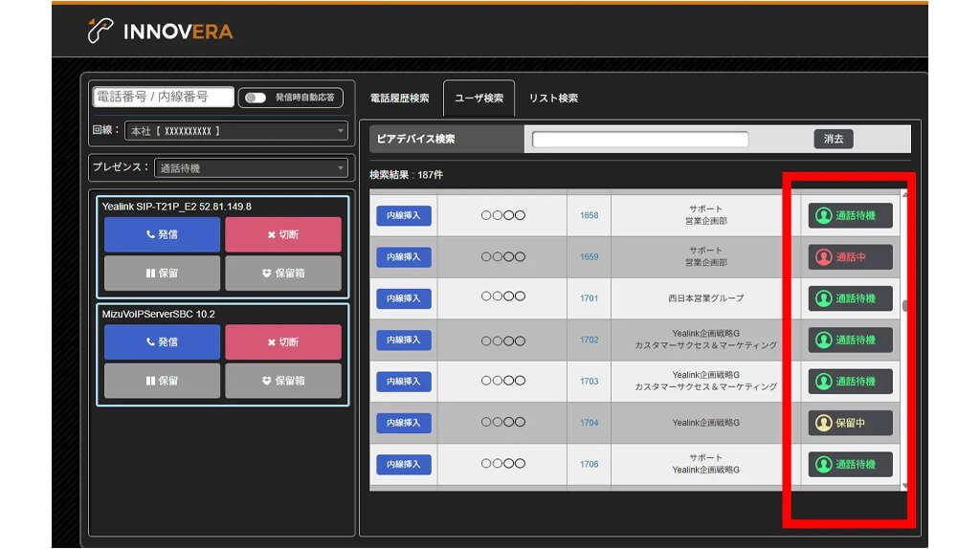
Task: Click 内線挿入 for extension 1703
Action: pos(404,381)
